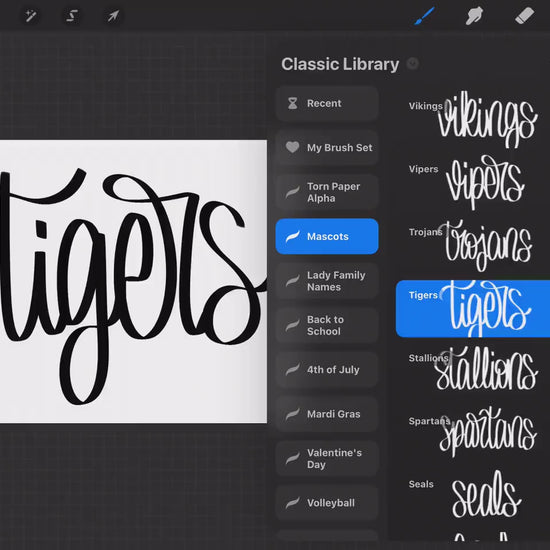Click the heart icon beside My Brush Set

tap(292, 147)
